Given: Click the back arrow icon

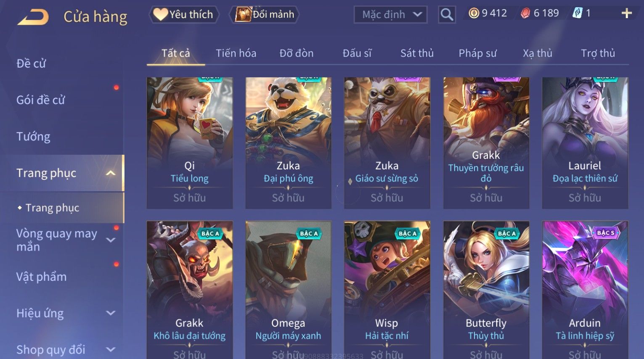Looking at the screenshot, I should tap(33, 16).
